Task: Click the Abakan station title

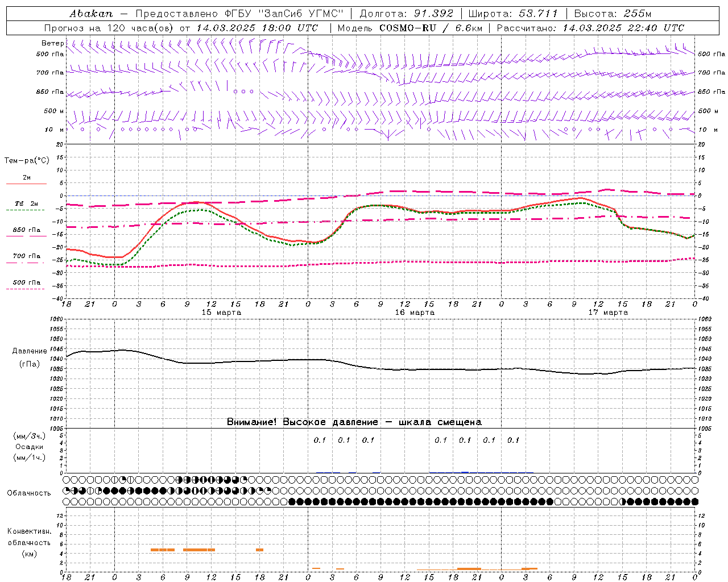Action: point(91,13)
